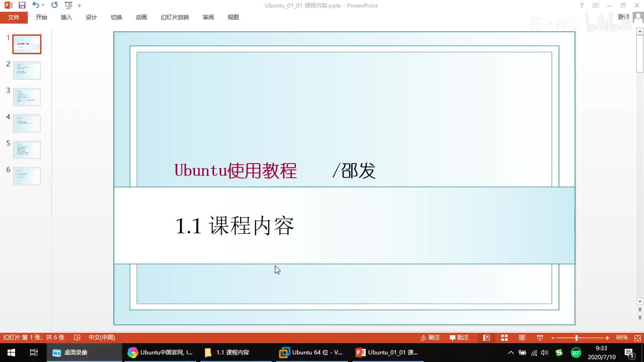Screen dimensions: 644x362
Task: Open the Undo history dropdown arrow
Action: (x=43, y=5)
